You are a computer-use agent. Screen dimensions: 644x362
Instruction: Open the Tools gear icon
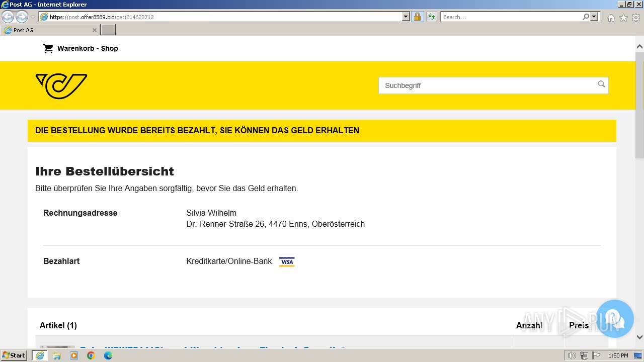636,18
